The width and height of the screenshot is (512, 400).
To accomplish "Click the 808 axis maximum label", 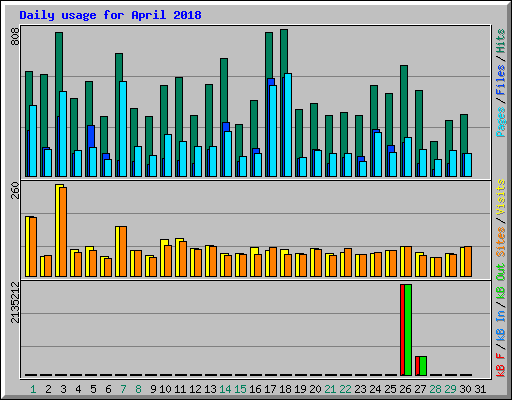I will click(x=15, y=36).
